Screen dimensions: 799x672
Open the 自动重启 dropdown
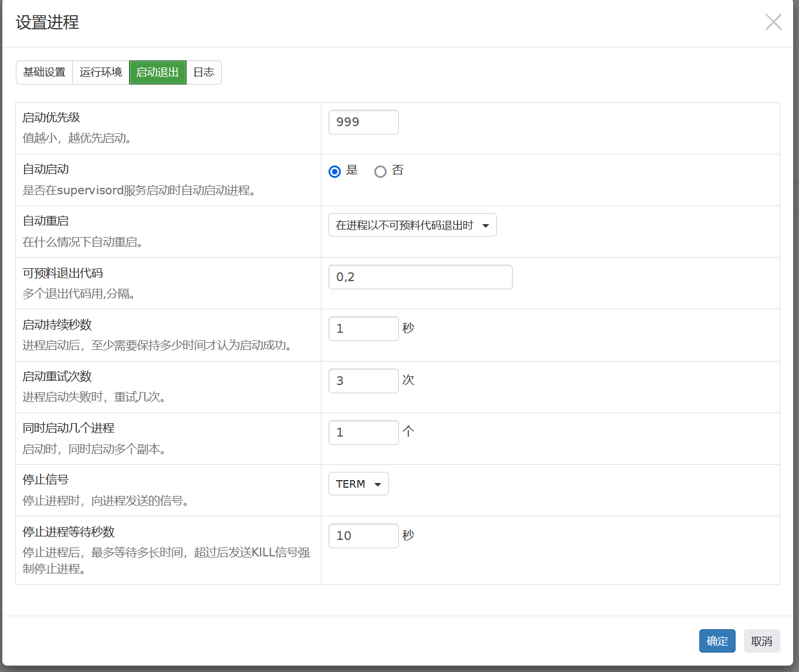[412, 225]
